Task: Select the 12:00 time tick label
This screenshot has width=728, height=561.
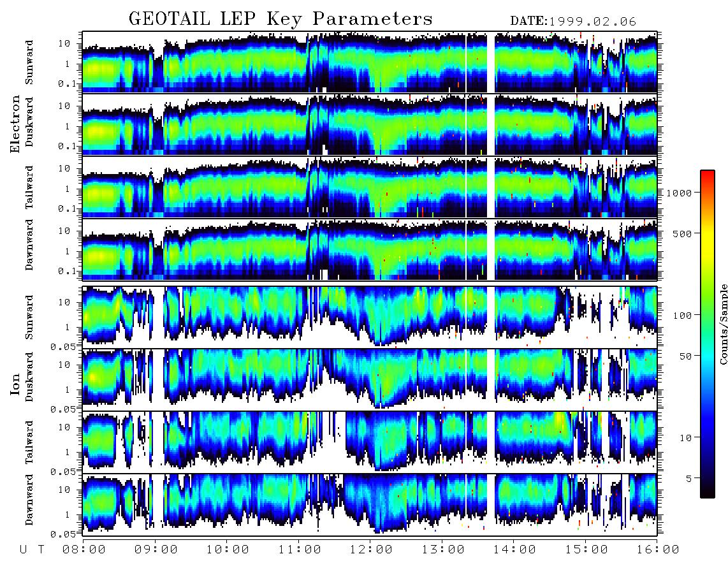Action: pyautogui.click(x=372, y=550)
